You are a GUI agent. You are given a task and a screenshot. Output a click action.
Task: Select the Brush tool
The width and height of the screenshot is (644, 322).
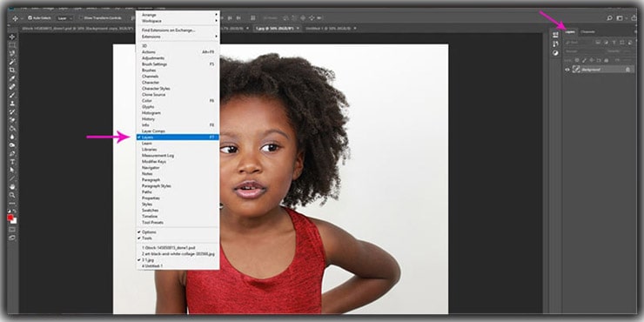(x=12, y=95)
